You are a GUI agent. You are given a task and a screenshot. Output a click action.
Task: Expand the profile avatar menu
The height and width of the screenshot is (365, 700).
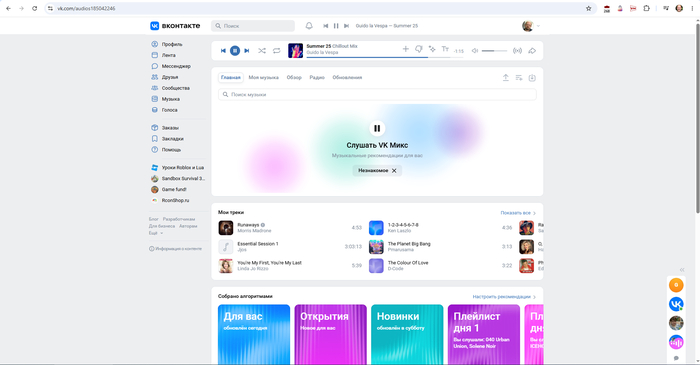click(531, 26)
